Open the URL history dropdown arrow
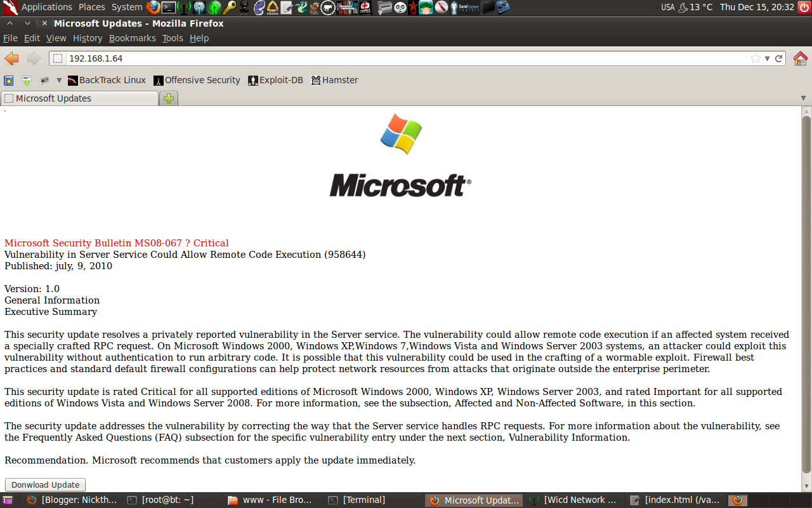The height and width of the screenshot is (508, 812). pos(767,58)
